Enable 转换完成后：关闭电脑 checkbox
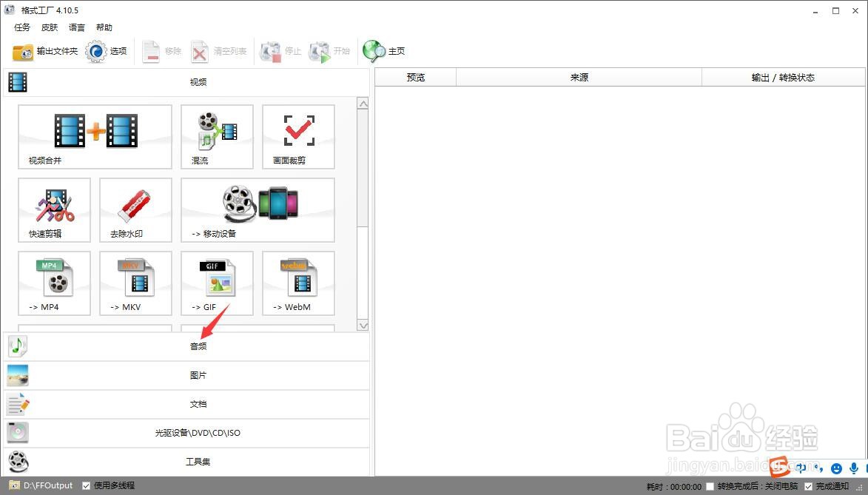This screenshot has width=868, height=495. point(710,487)
